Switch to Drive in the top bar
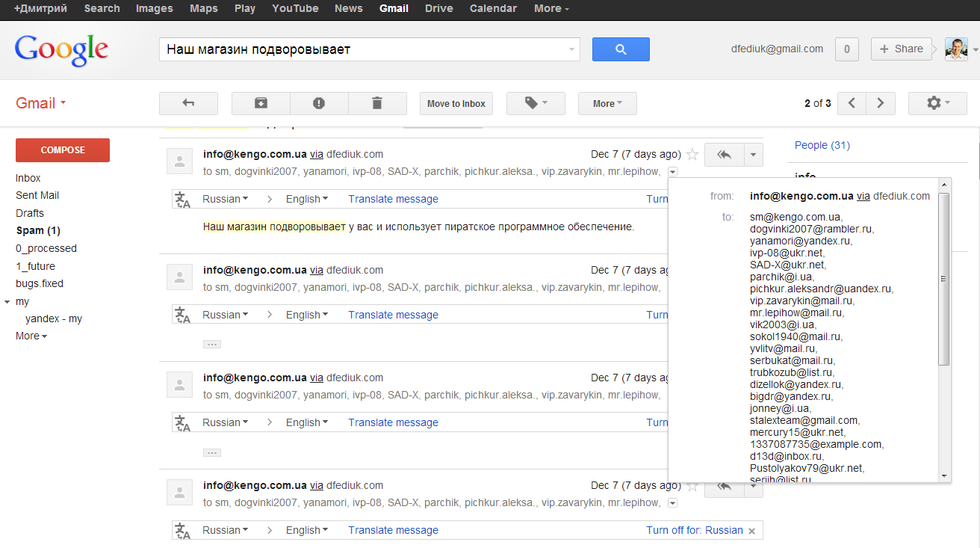 [x=438, y=8]
